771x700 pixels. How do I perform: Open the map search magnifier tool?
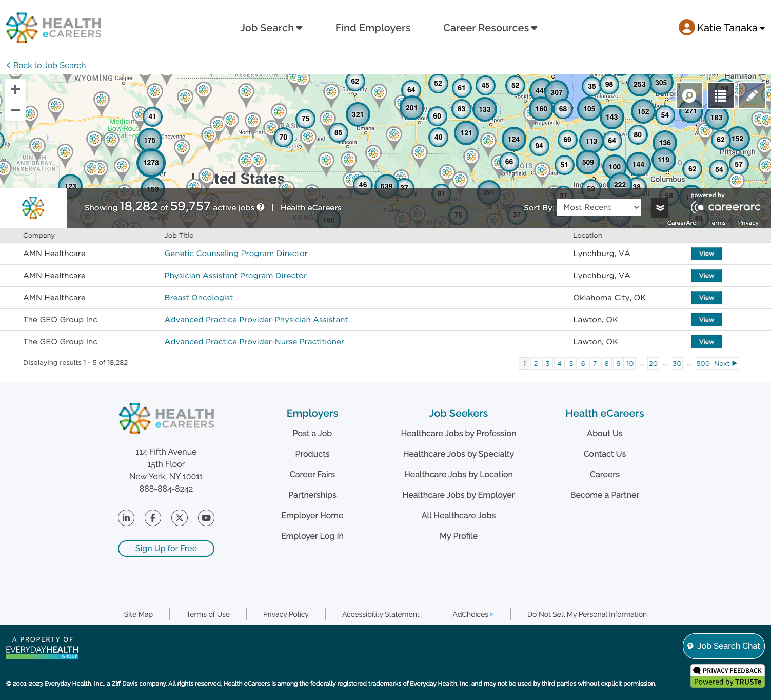pyautogui.click(x=689, y=95)
